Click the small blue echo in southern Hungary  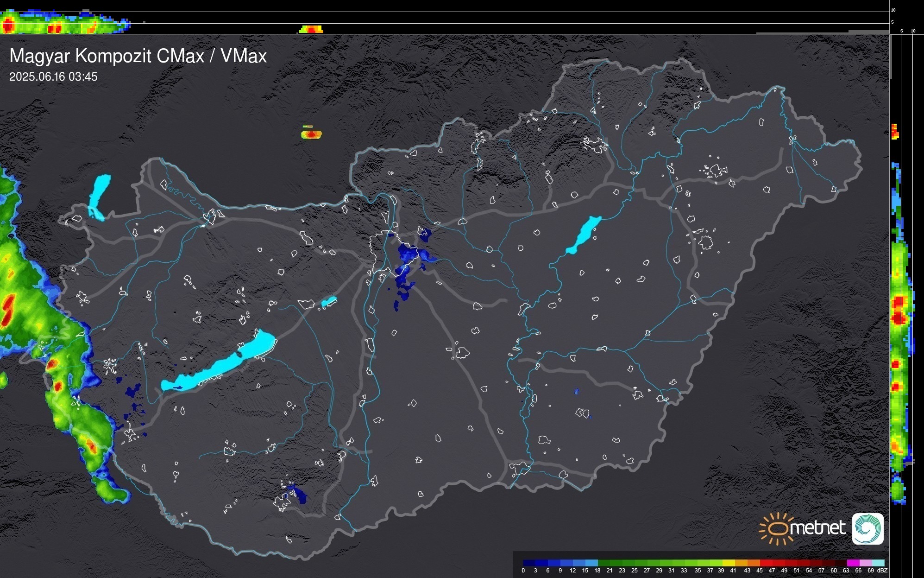click(299, 495)
